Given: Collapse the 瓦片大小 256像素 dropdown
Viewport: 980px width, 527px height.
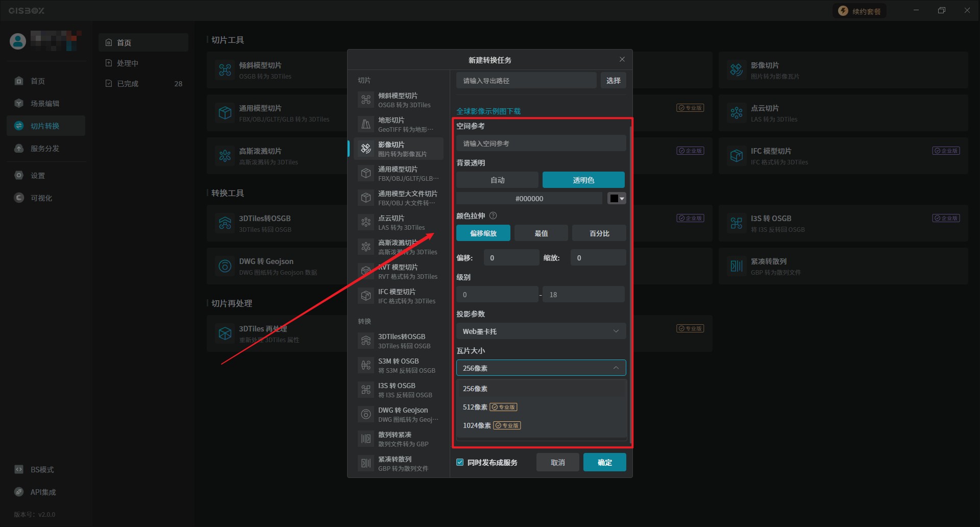Looking at the screenshot, I should (541, 368).
